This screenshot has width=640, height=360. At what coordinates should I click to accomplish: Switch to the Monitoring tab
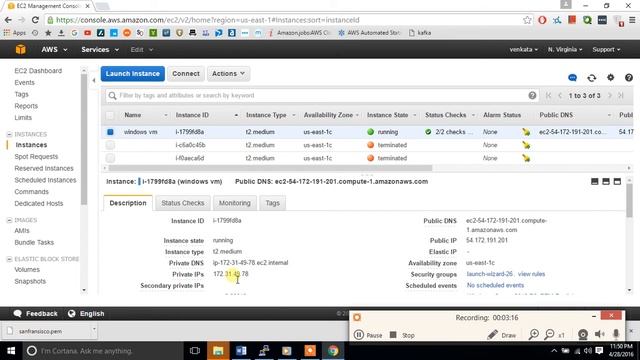coord(235,203)
